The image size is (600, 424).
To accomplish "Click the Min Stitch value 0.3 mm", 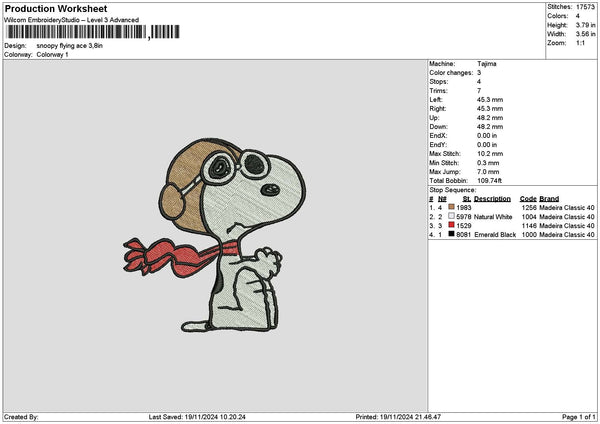I will click(488, 163).
